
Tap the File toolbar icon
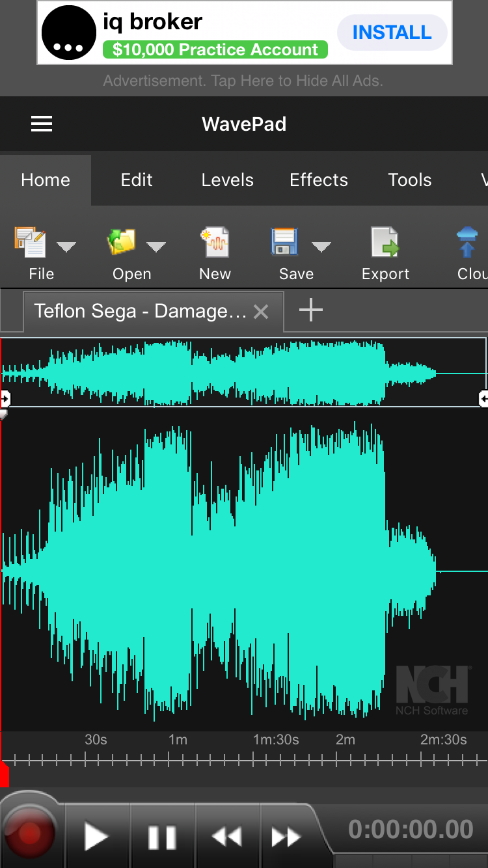30,243
